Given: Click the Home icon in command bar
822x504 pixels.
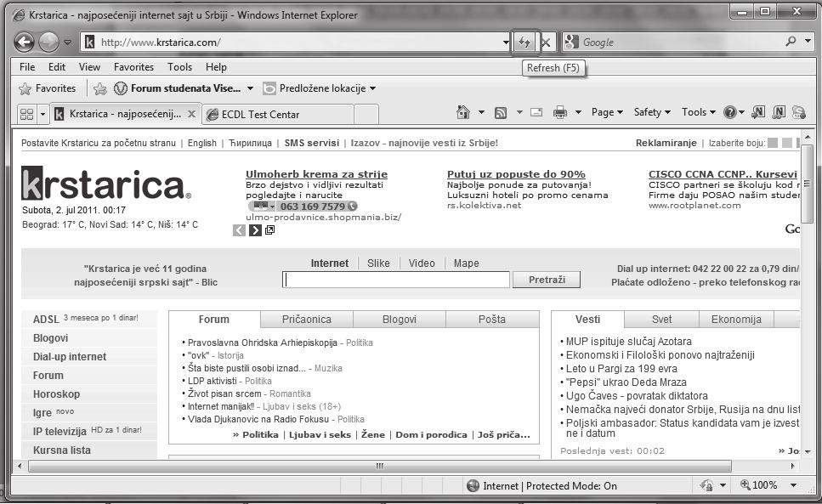Looking at the screenshot, I should (463, 112).
